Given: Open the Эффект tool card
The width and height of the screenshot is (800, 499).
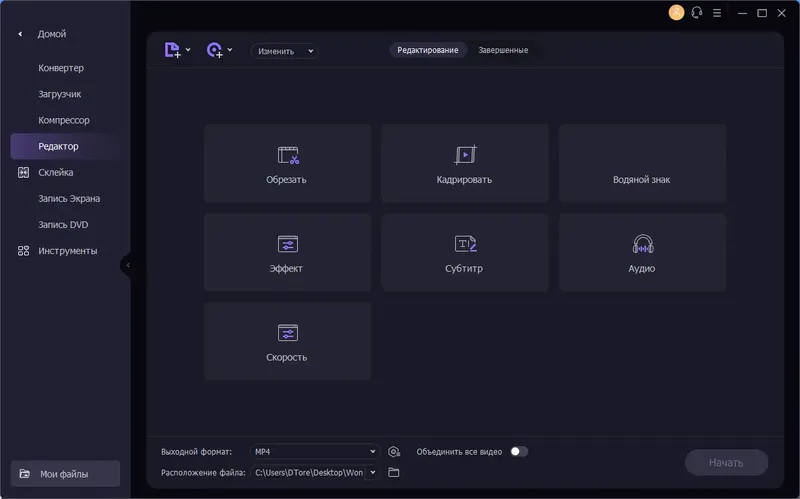Looking at the screenshot, I should pos(287,253).
